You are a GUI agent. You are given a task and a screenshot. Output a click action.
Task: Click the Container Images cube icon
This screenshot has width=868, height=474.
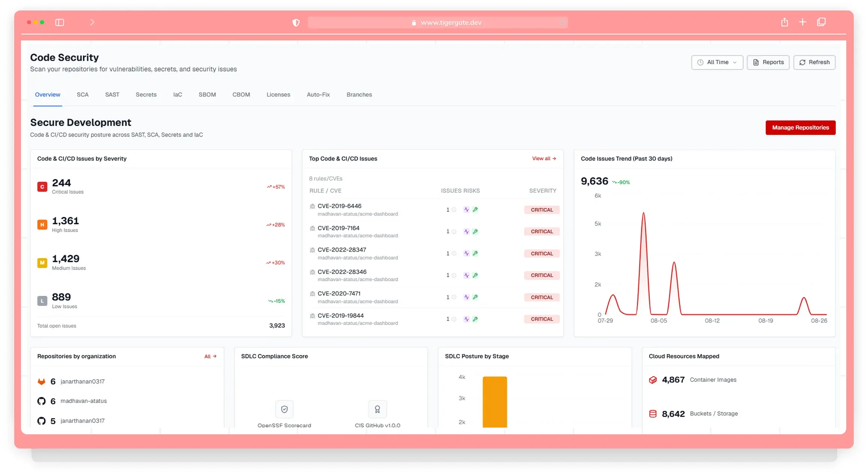[653, 380]
